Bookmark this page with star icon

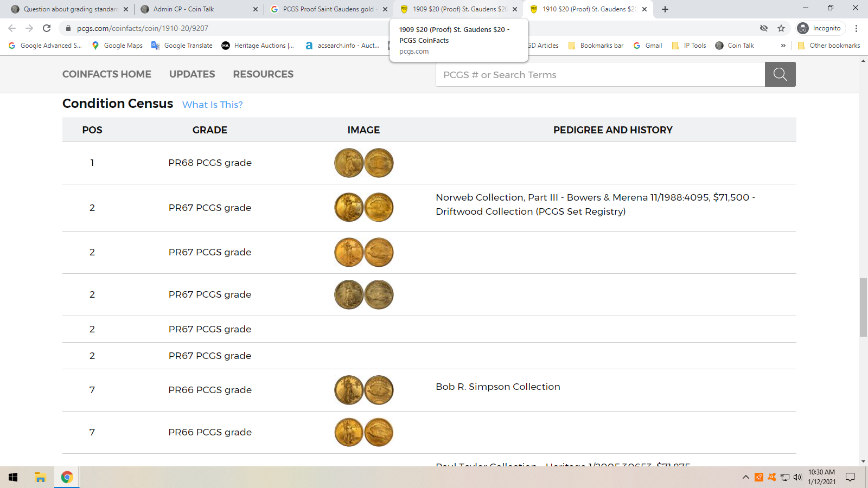(x=781, y=28)
